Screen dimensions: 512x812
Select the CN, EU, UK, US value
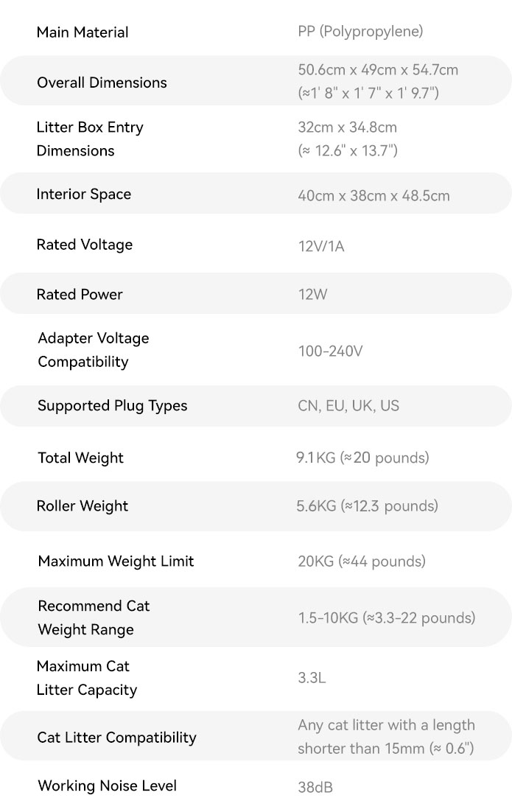[348, 405]
